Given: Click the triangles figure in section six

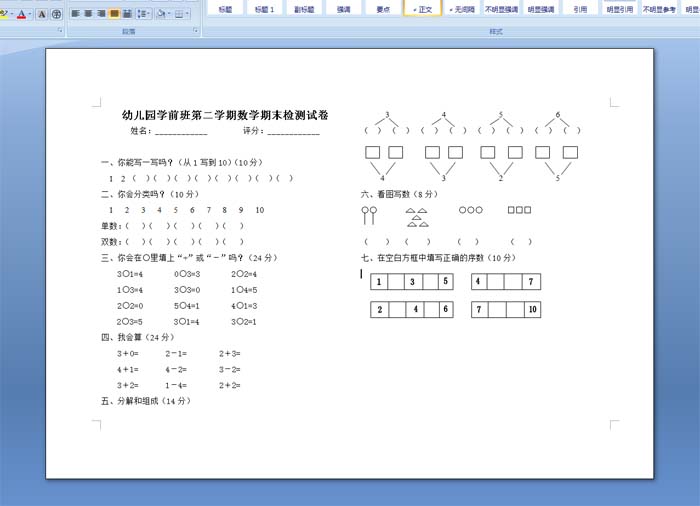Looking at the screenshot, I should (417, 217).
